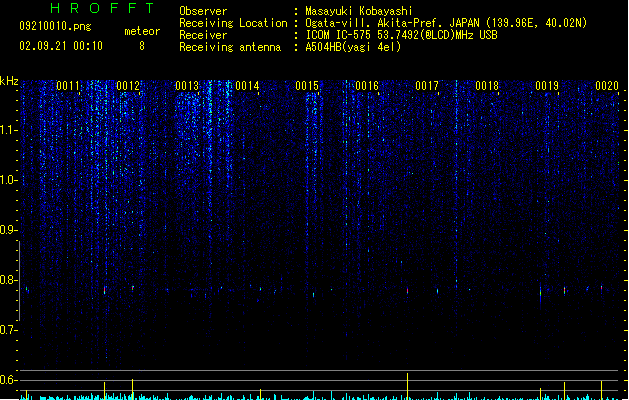Click the 0017 time marker
Viewport: 629px width, 400px height.
pyautogui.click(x=427, y=86)
